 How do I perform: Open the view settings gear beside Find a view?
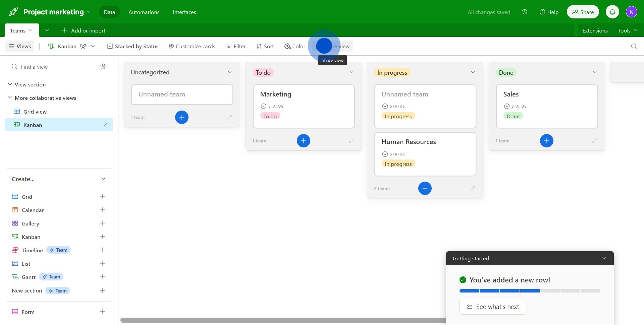click(103, 66)
